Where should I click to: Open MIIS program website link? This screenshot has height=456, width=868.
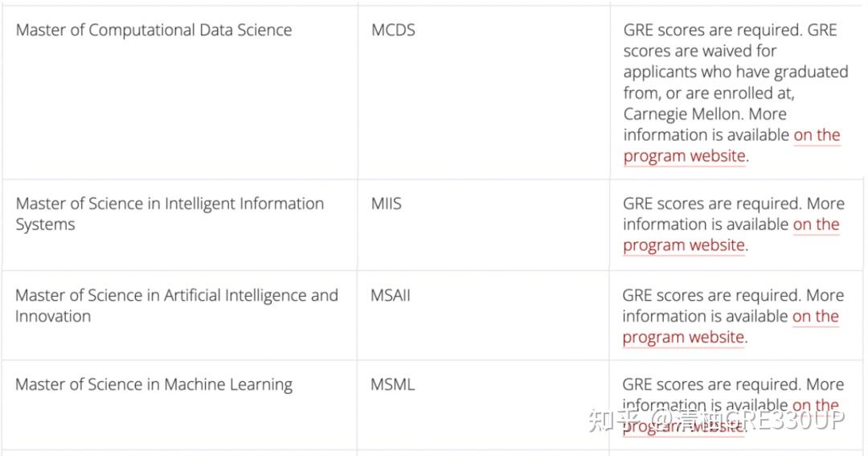(683, 245)
